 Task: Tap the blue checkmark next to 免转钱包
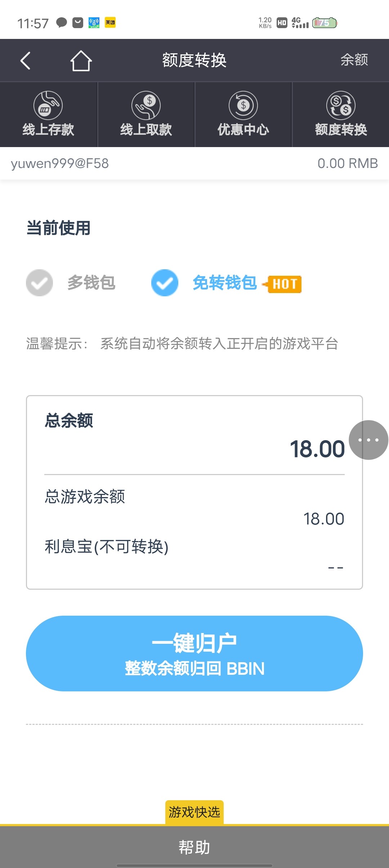165,283
